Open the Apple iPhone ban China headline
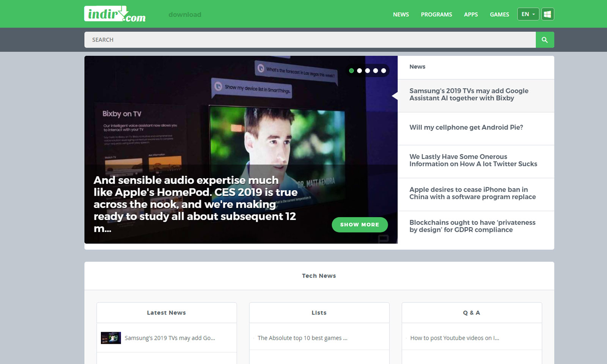The image size is (607, 364). coord(473,193)
